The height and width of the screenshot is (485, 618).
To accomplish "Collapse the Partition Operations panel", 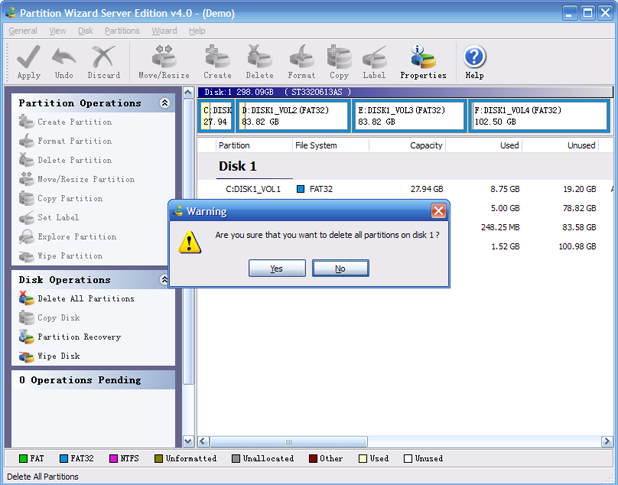I will pos(164,103).
